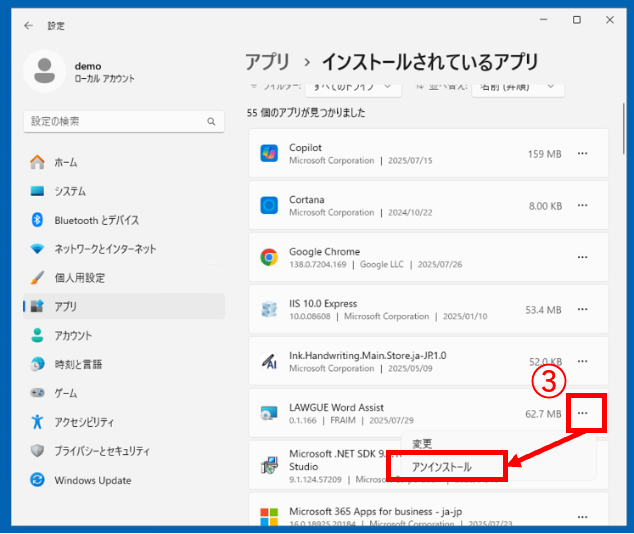Select システム in the settings sidebar

(x=70, y=191)
